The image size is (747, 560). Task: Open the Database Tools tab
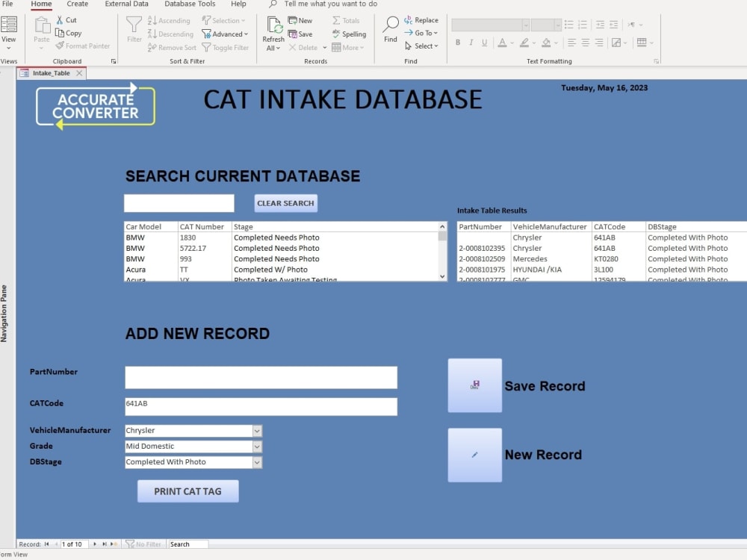[x=189, y=4]
